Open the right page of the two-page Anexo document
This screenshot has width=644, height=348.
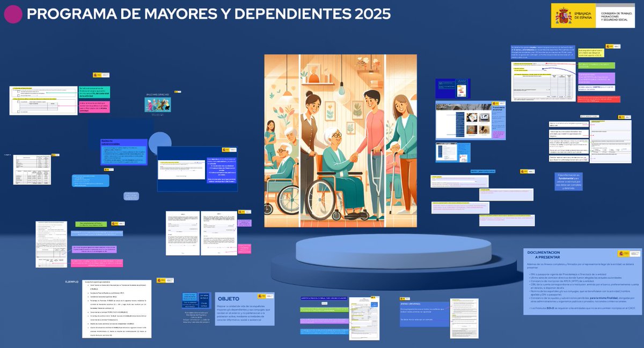[218, 233]
